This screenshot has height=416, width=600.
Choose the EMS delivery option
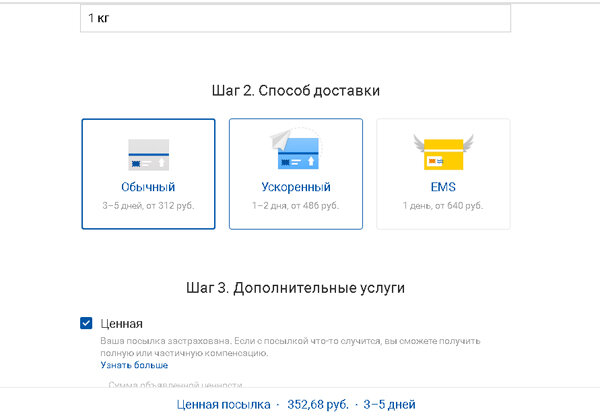[443, 174]
